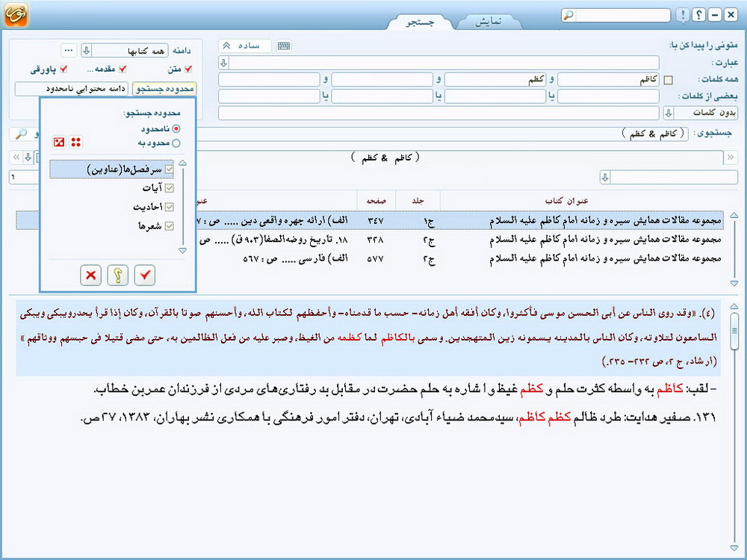Screen dimensions: 747x560
Task: Click the عبارت phrase input field
Action: point(444,63)
